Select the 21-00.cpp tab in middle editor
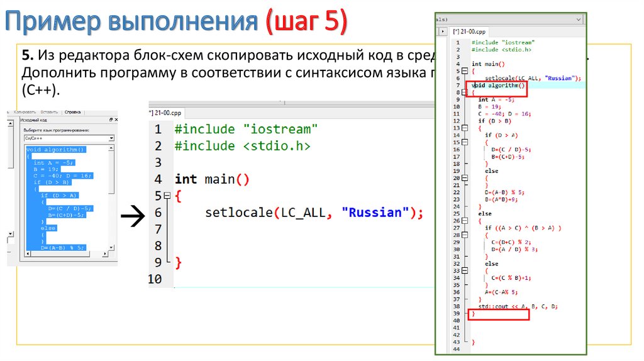The image size is (644, 361). [166, 113]
